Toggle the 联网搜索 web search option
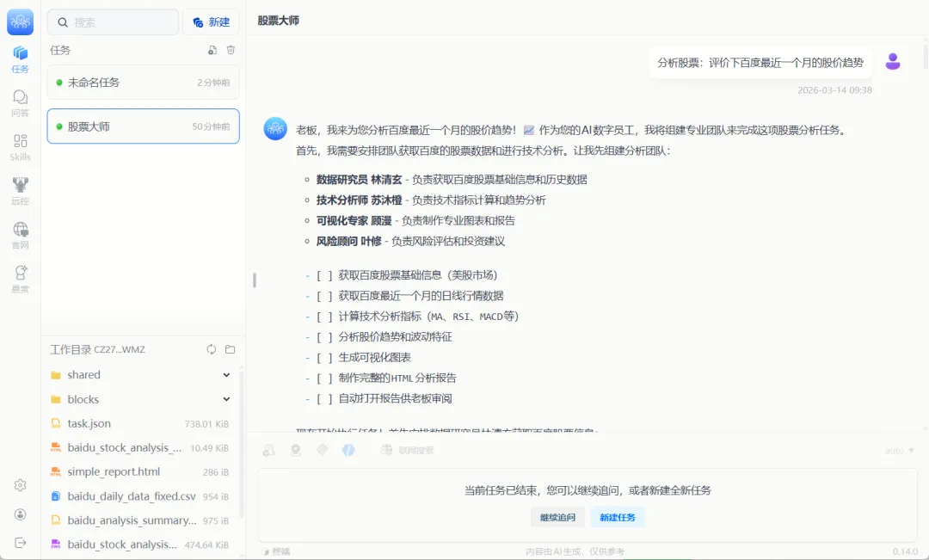This screenshot has width=929, height=560. click(x=408, y=451)
